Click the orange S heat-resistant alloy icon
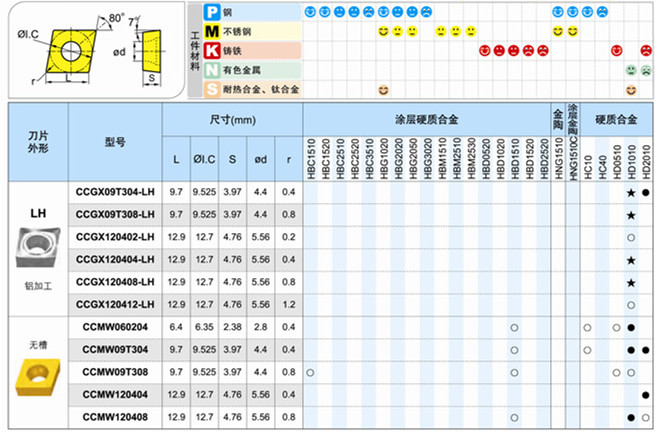 211,89
